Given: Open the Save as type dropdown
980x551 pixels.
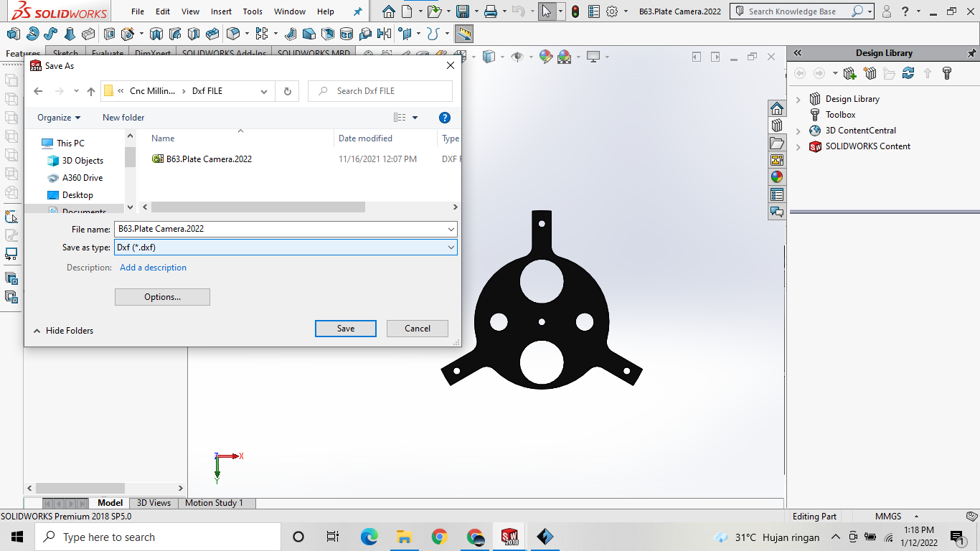Looking at the screenshot, I should (451, 247).
